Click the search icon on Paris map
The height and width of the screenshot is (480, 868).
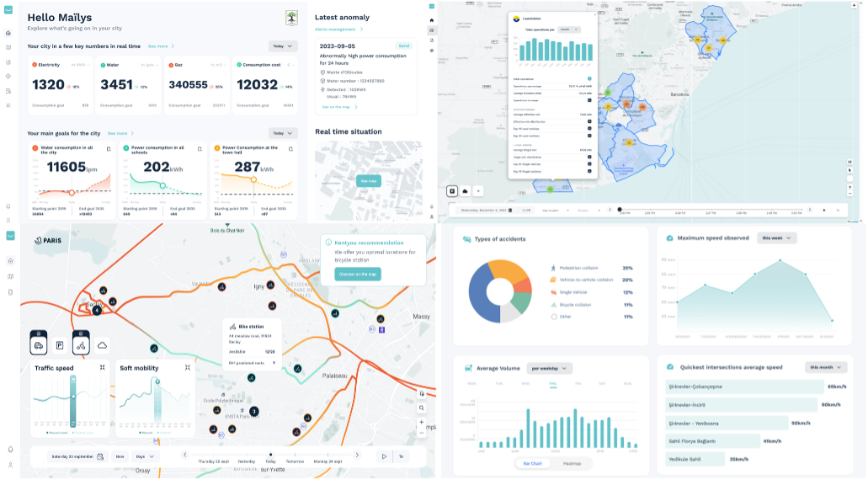(x=422, y=408)
